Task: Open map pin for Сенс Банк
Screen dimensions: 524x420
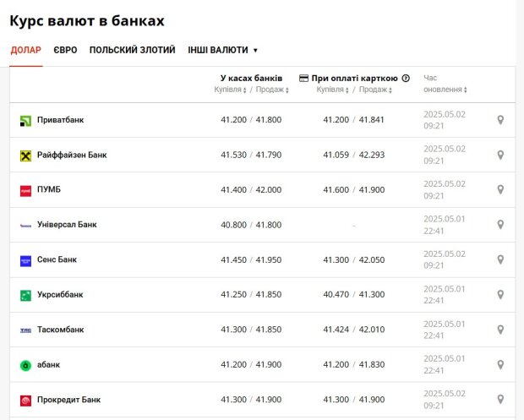Action: point(500,259)
